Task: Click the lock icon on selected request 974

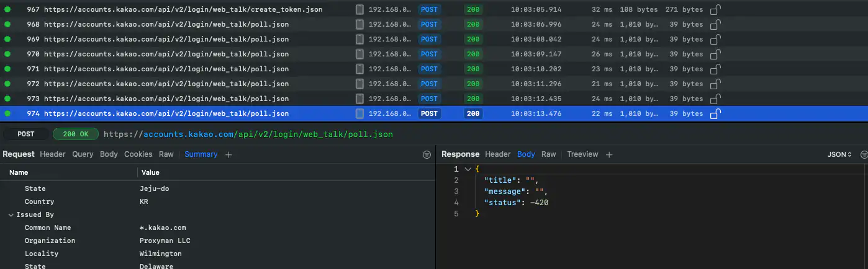Action: (715, 113)
